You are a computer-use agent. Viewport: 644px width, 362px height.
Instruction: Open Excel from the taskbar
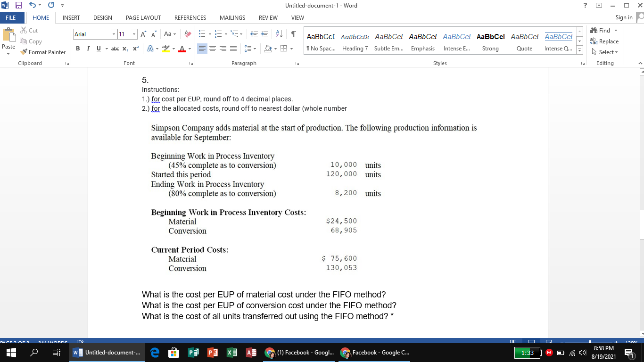coord(232,352)
